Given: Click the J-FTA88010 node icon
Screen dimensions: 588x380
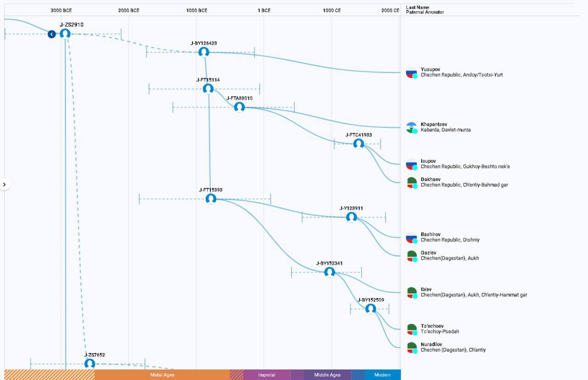Looking at the screenshot, I should (239, 107).
